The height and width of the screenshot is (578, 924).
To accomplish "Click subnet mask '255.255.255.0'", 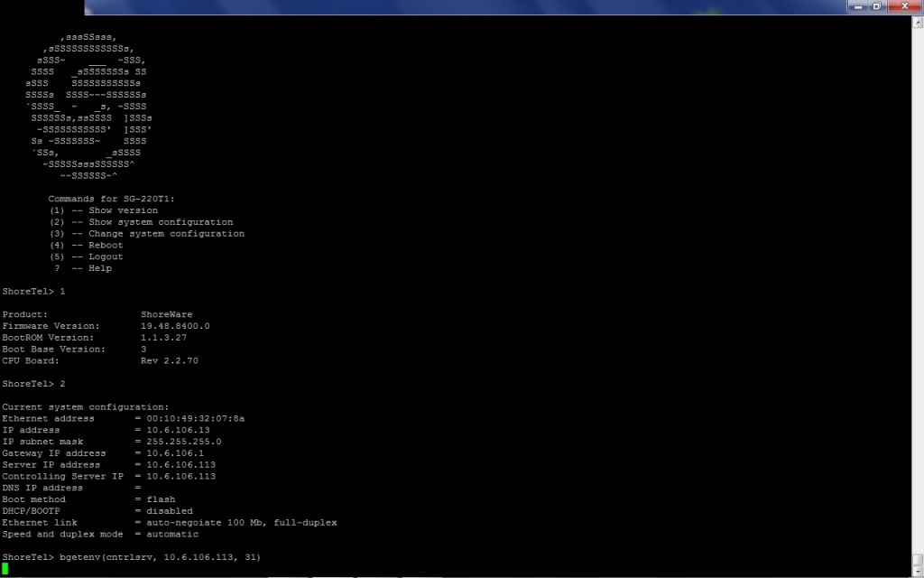I will [184, 442].
